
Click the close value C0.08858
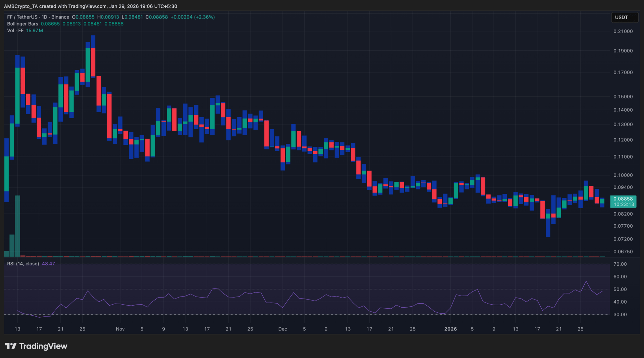(157, 17)
